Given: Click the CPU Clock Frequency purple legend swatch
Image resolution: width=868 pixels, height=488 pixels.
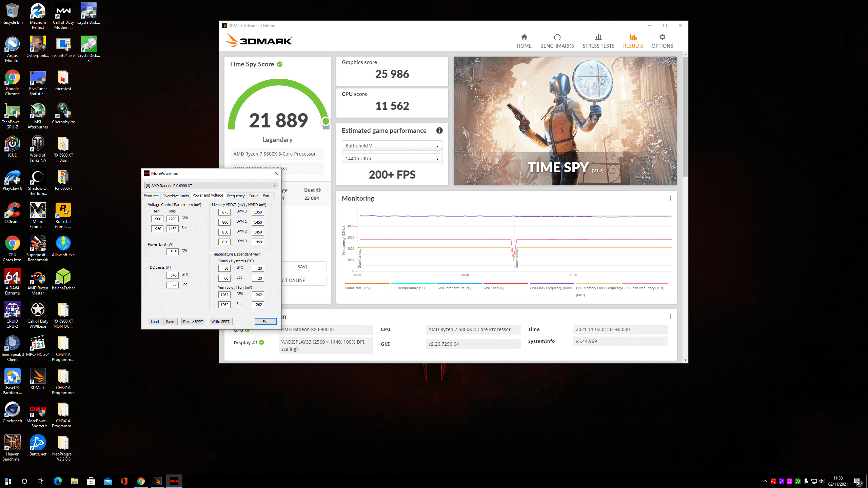Looking at the screenshot, I should coord(552,283).
